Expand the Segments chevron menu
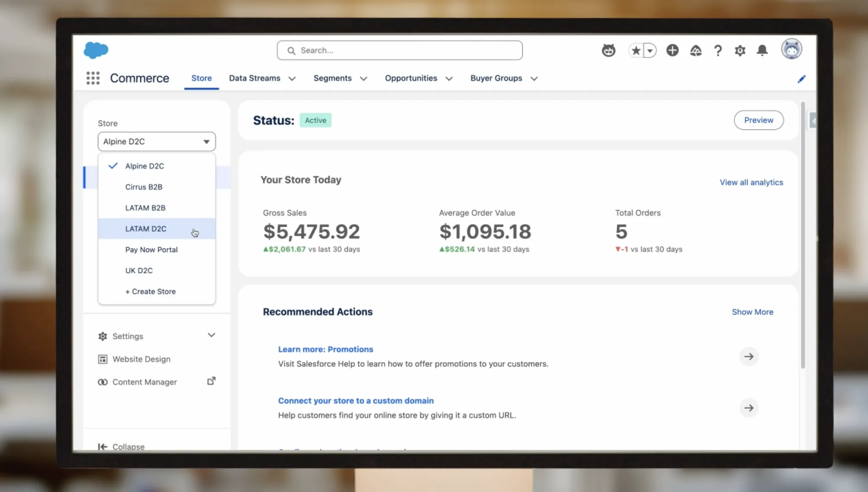The height and width of the screenshot is (492, 868). (x=363, y=79)
